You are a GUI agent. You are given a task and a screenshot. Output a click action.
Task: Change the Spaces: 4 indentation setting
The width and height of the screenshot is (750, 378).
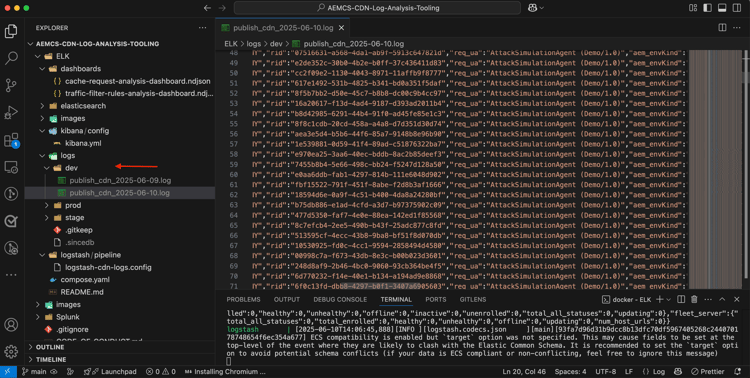click(570, 372)
